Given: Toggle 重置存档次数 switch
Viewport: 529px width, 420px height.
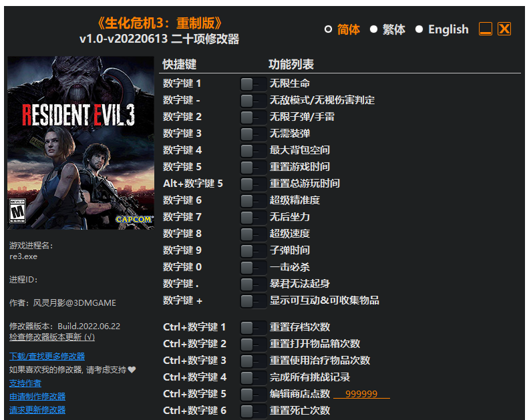Looking at the screenshot, I should pos(253,328).
